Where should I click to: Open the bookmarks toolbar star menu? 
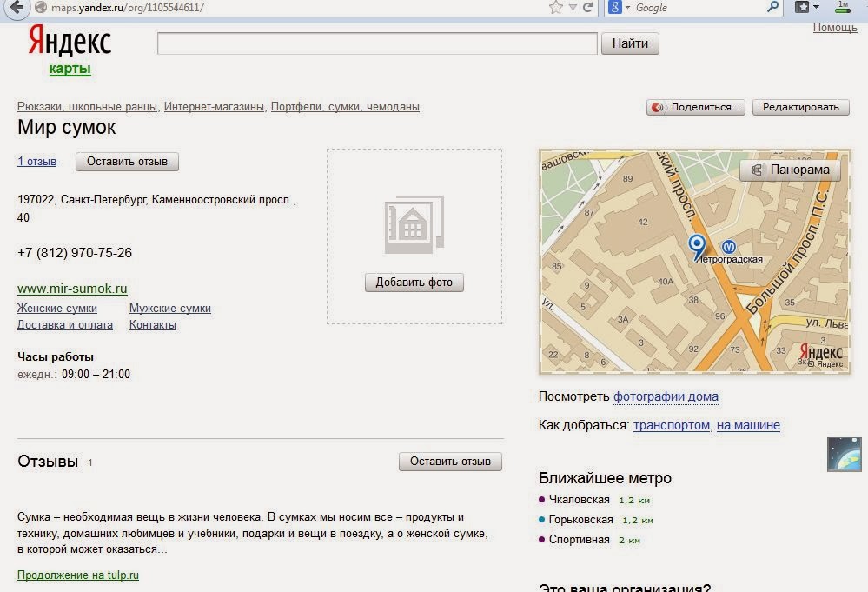pyautogui.click(x=806, y=8)
